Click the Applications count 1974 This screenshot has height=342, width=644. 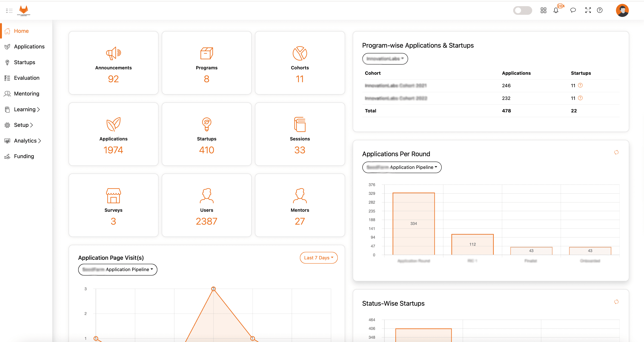tap(114, 150)
